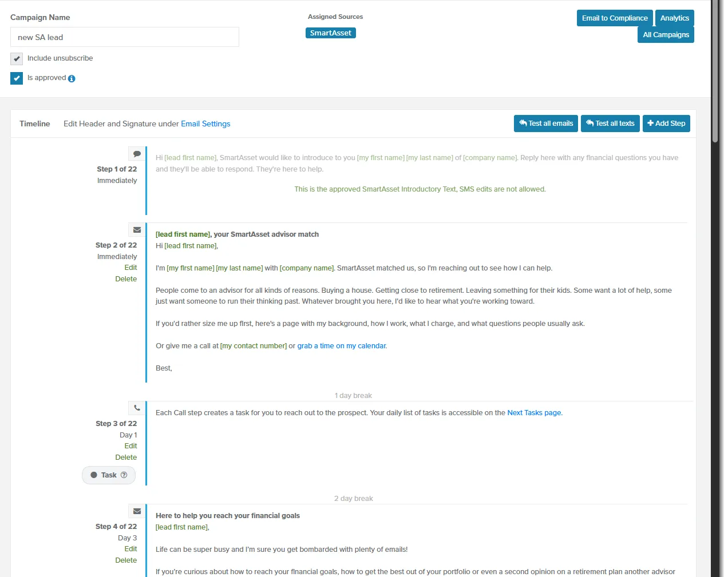Click the Step 1 of 22 label
The height and width of the screenshot is (577, 728).
click(x=117, y=169)
